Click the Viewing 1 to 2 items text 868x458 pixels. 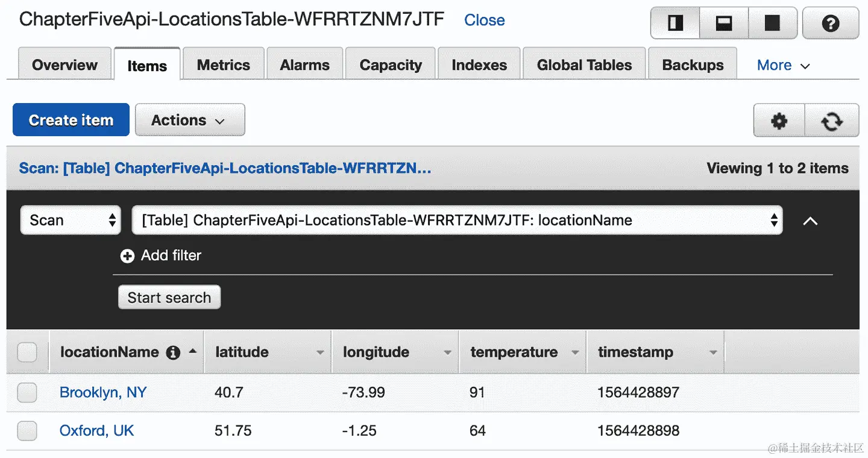pyautogui.click(x=778, y=168)
